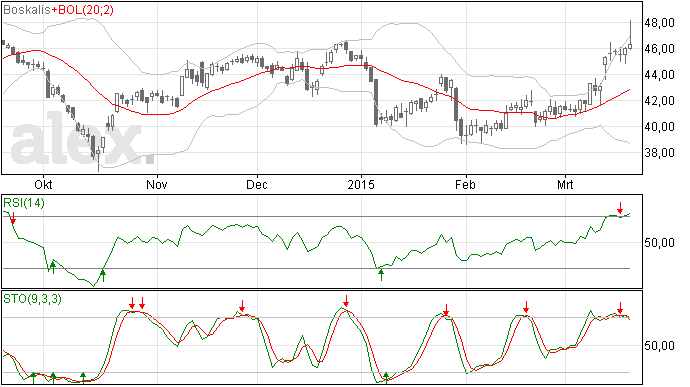Viewport: 690px width, 387px height.
Task: Click the 46,00 price axis label
Action: (659, 49)
